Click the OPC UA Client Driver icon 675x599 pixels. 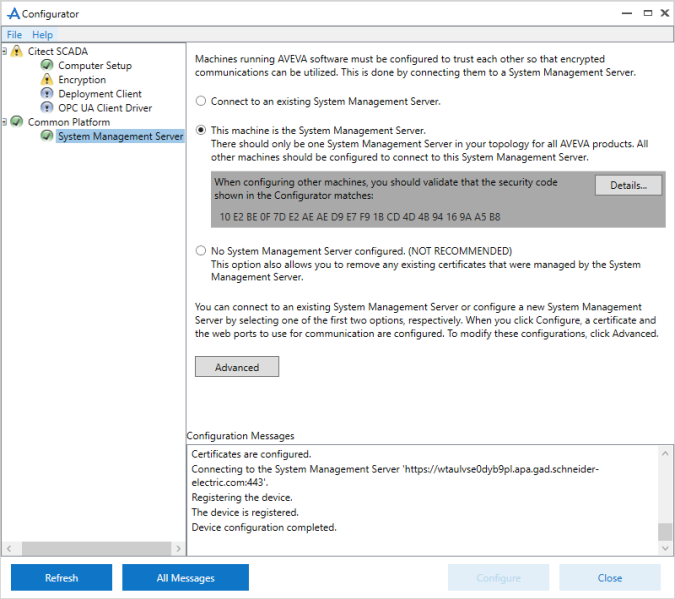pos(47,108)
